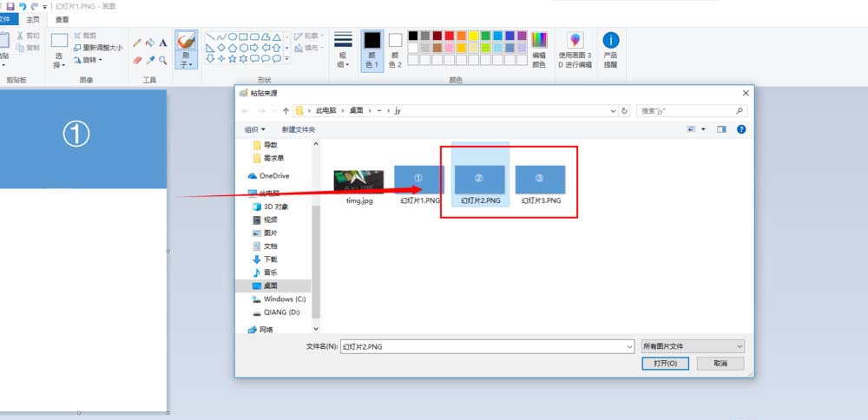Pick the green color swatch in palette
868x420 pixels.
pos(485,36)
